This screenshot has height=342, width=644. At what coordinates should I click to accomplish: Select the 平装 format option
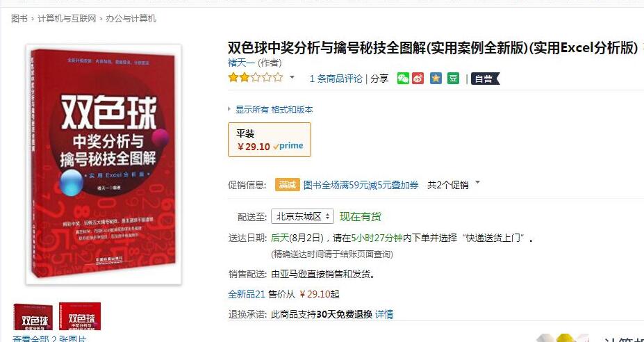pyautogui.click(x=270, y=140)
